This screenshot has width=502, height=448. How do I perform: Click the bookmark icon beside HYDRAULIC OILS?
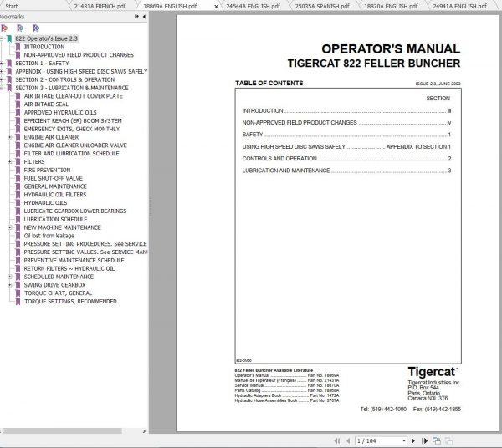[x=18, y=203]
